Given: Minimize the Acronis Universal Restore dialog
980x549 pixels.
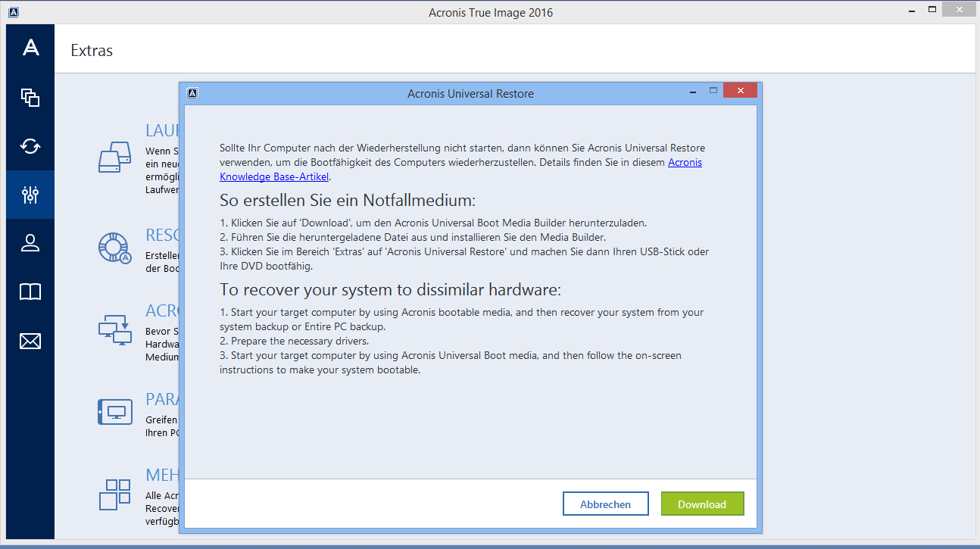Looking at the screenshot, I should (x=692, y=91).
